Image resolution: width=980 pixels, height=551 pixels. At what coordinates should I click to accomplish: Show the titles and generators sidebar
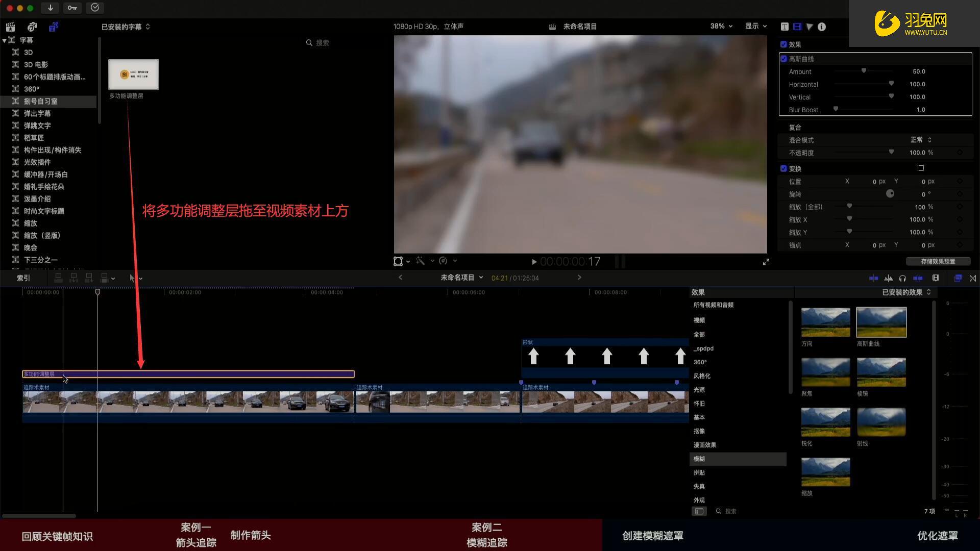pyautogui.click(x=54, y=27)
